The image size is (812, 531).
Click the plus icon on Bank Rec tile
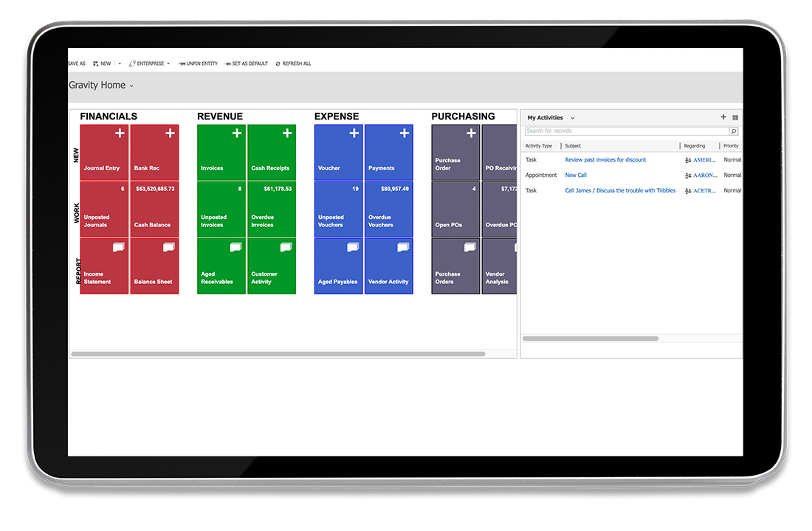170,133
